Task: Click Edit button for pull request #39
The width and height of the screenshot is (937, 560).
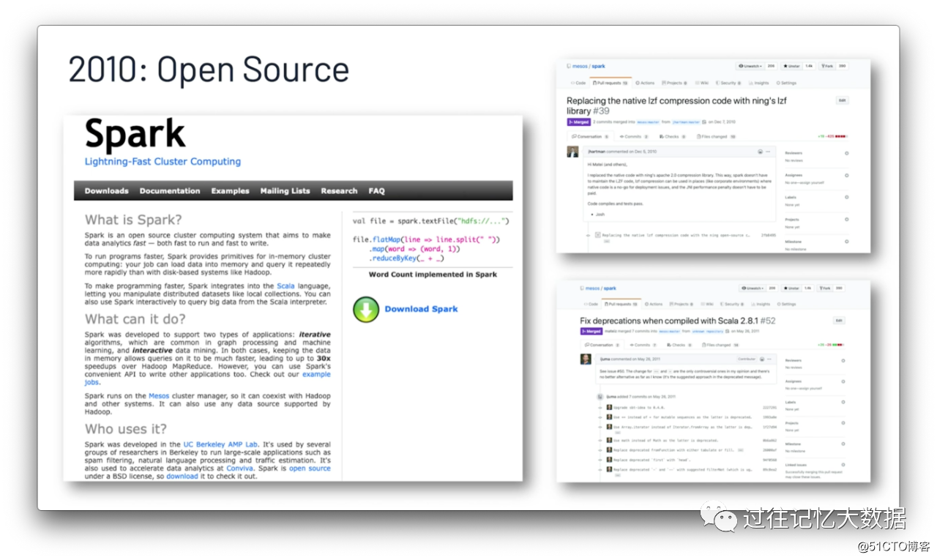Action: (x=843, y=100)
